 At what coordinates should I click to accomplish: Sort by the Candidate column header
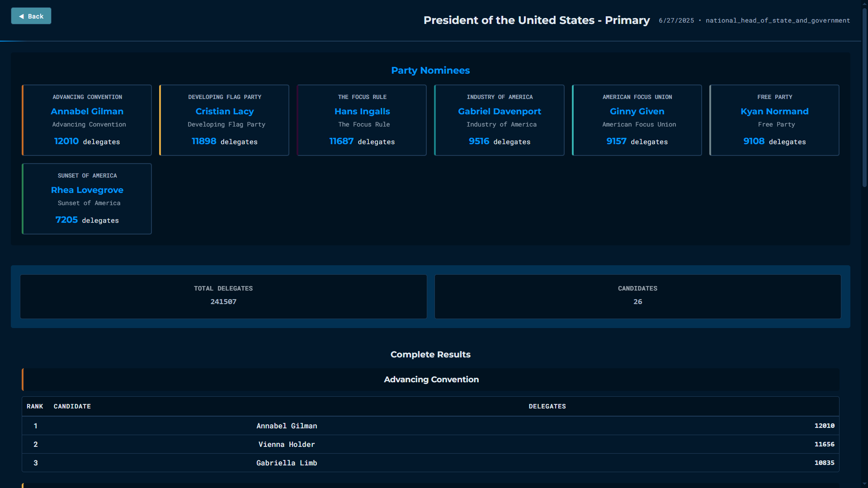(72, 406)
